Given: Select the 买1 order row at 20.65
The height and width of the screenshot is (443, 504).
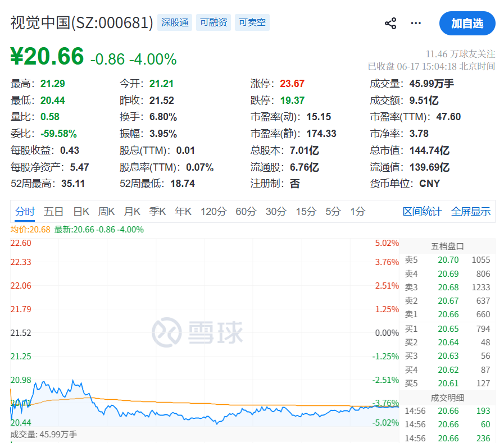Looking at the screenshot, I should (x=447, y=329).
